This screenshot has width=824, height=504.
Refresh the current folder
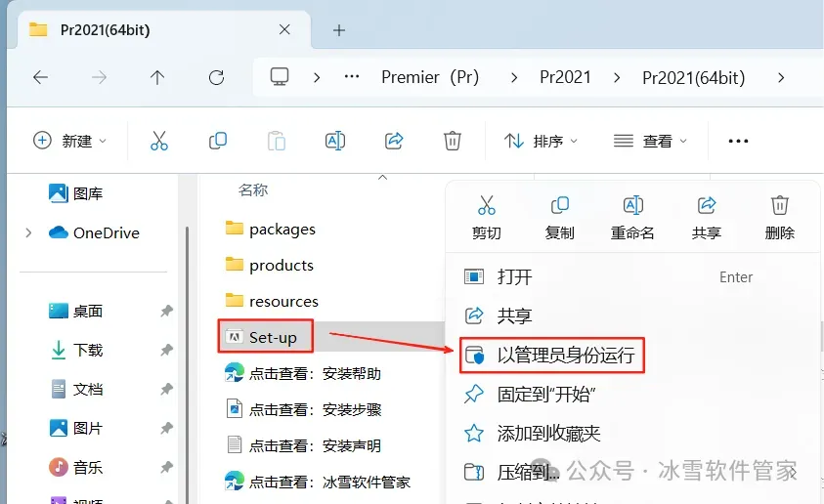(216, 78)
